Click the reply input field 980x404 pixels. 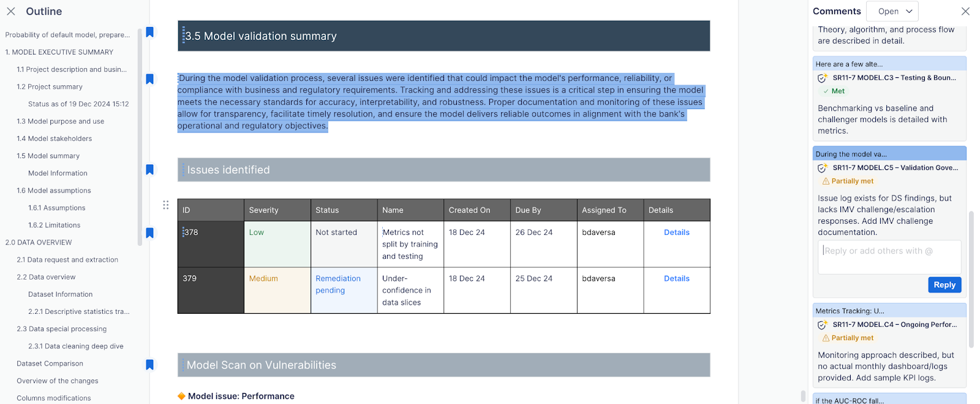click(889, 256)
